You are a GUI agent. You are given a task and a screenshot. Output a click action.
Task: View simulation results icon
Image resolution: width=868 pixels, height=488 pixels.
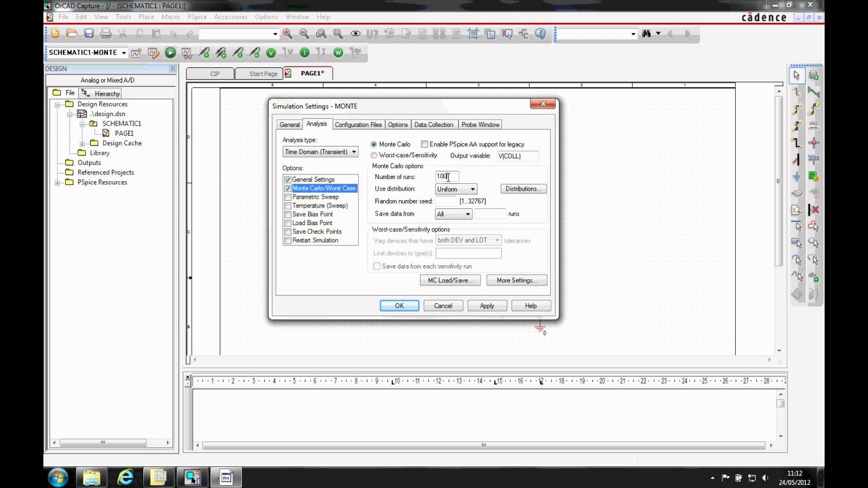187,53
